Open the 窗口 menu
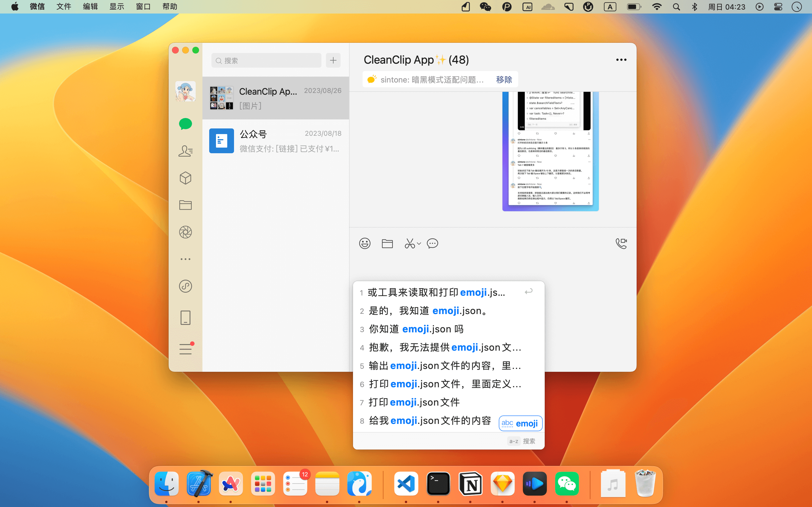This screenshot has height=507, width=812. (143, 7)
